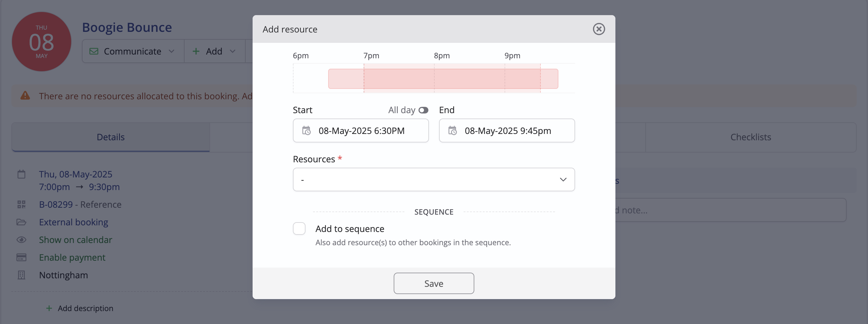Close the Add resource dialog
Image resolution: width=868 pixels, height=324 pixels.
(x=599, y=29)
